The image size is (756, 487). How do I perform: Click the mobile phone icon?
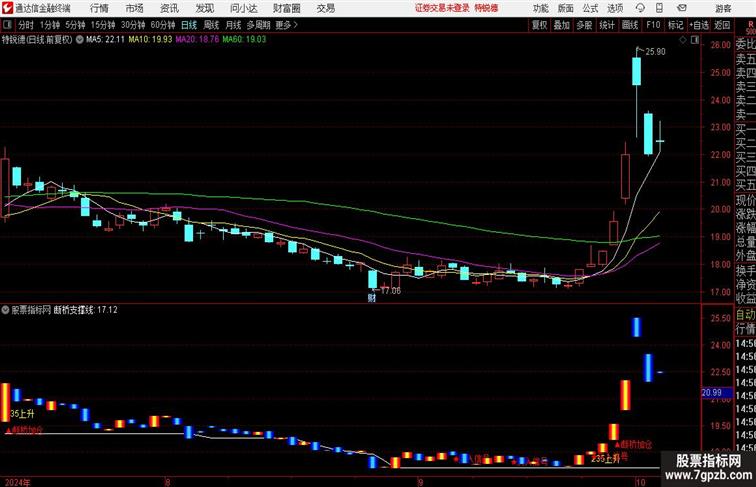(660, 8)
